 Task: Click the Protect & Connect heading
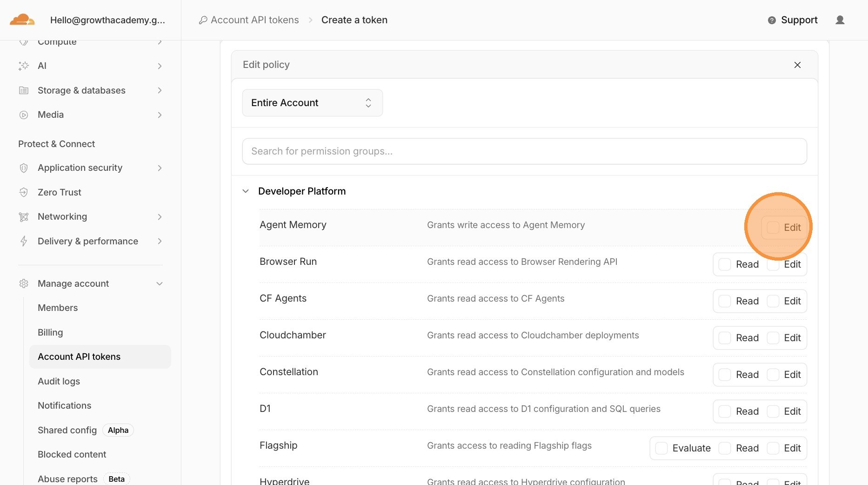56,144
